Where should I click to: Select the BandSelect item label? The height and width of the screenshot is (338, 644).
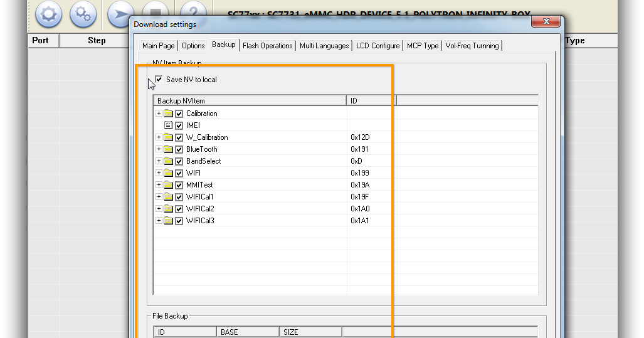point(203,161)
